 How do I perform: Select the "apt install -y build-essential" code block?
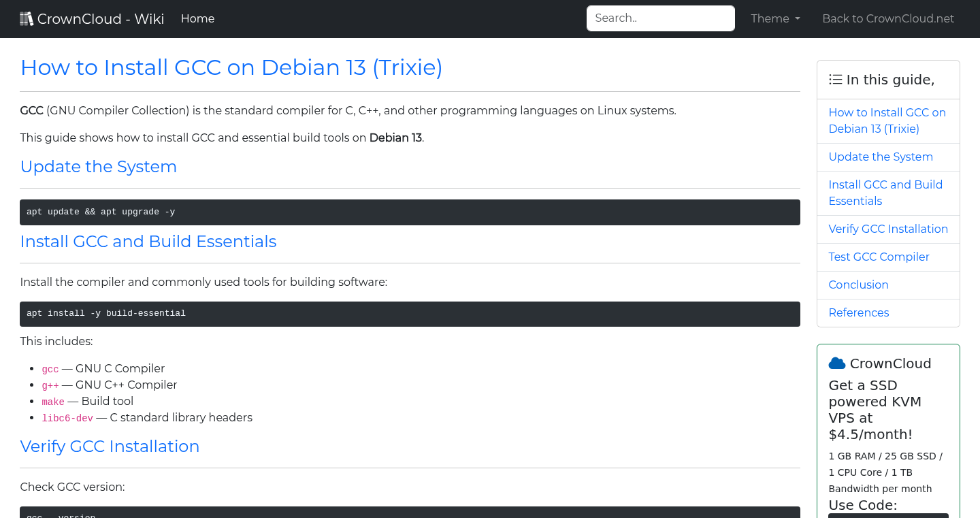coord(410,313)
